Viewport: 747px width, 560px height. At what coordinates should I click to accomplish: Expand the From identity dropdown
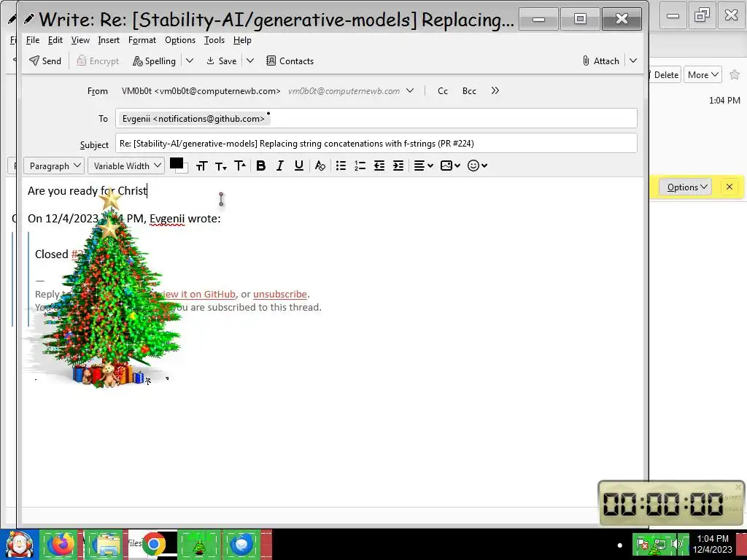click(x=410, y=91)
